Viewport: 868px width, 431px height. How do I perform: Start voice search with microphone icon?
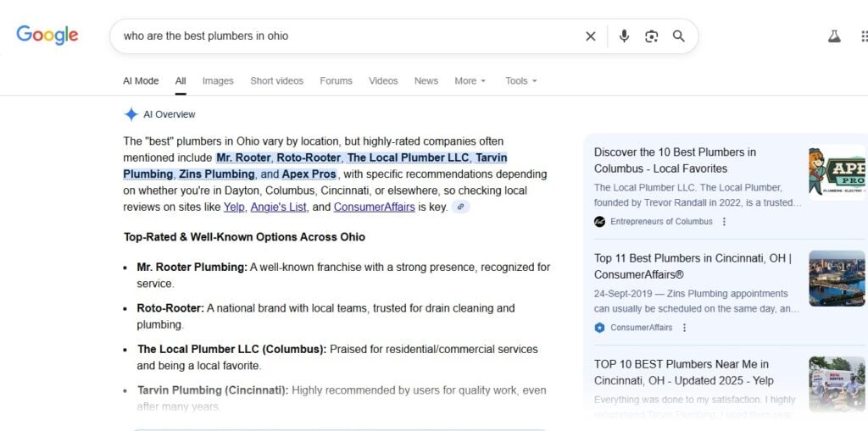[x=624, y=36]
